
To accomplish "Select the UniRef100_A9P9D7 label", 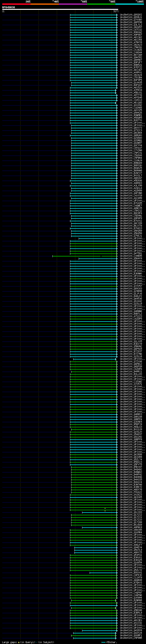I will [131, 35].
